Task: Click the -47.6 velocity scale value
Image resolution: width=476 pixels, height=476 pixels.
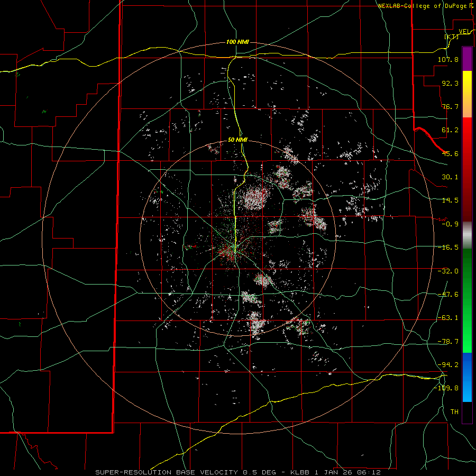Action: point(448,295)
